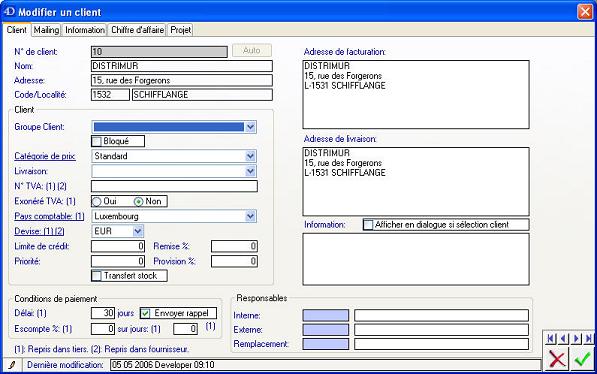Click the Remplacement name field
This screenshot has height=374, width=597.
point(442,344)
